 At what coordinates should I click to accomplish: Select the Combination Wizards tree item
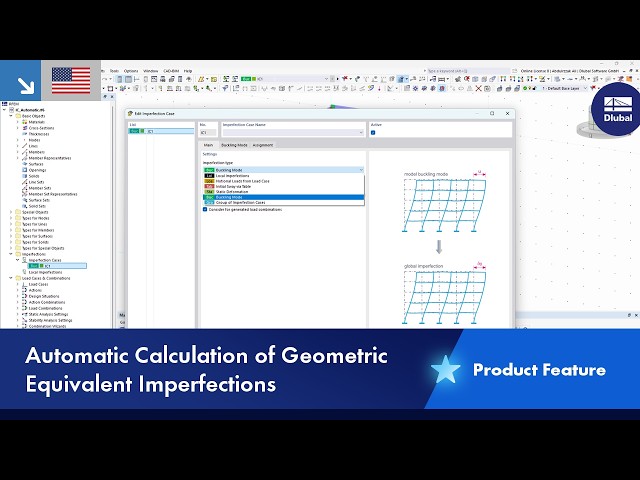47,327
